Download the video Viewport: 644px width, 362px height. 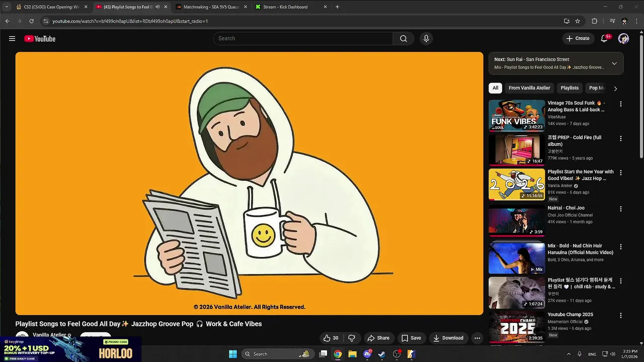tap(448, 338)
